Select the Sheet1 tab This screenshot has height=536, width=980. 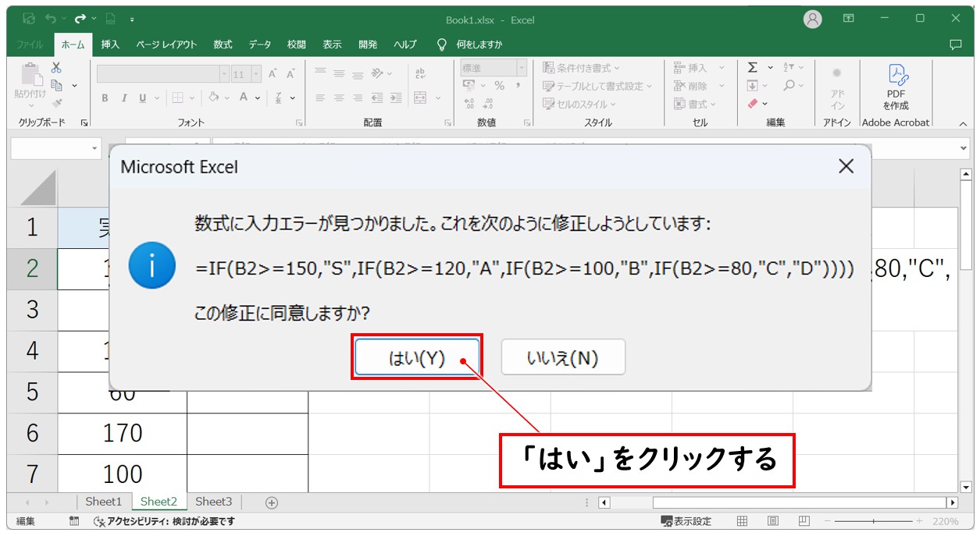tap(104, 502)
